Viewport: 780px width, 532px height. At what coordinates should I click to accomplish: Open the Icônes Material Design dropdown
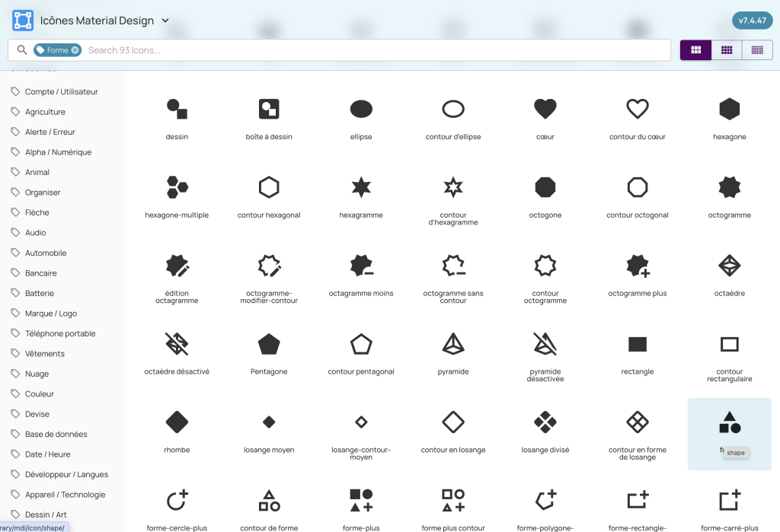[165, 21]
